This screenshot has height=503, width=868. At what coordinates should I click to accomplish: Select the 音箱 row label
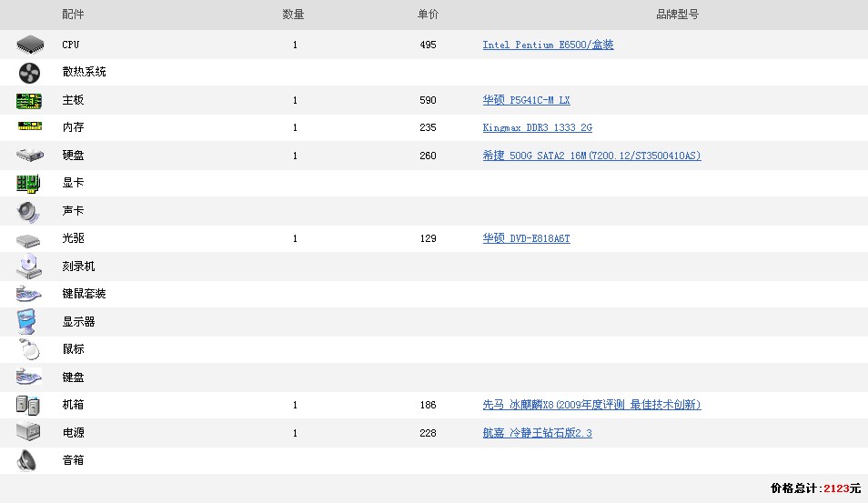(x=73, y=460)
